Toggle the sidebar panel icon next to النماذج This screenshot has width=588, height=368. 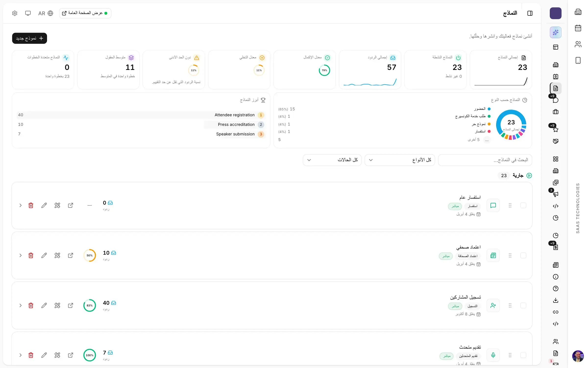(x=530, y=13)
